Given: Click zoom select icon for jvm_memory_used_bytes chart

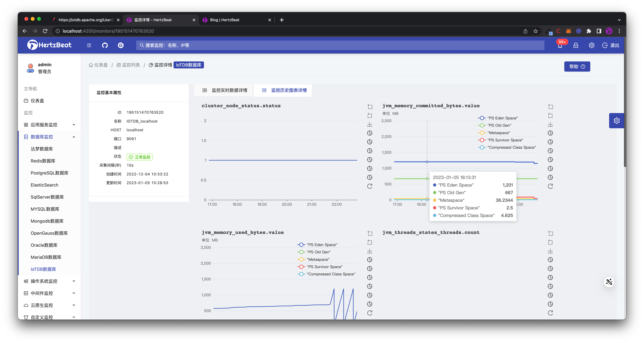Looking at the screenshot, I should click(370, 233).
